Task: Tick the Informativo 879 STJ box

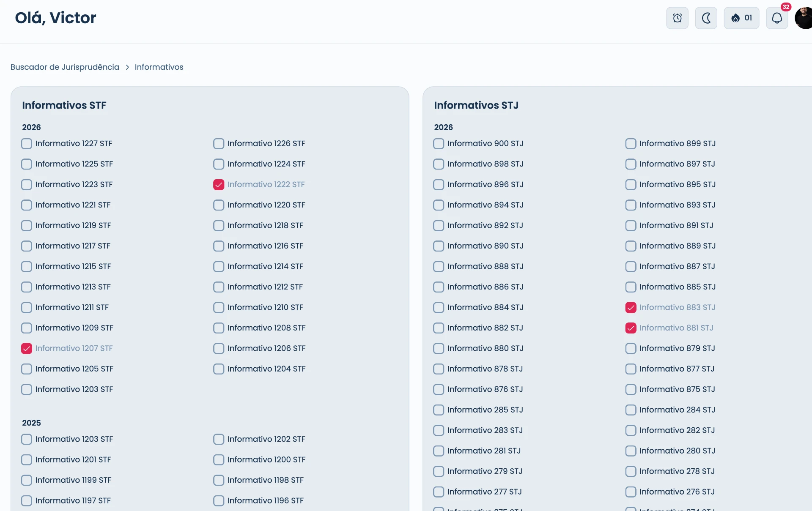Action: click(631, 348)
